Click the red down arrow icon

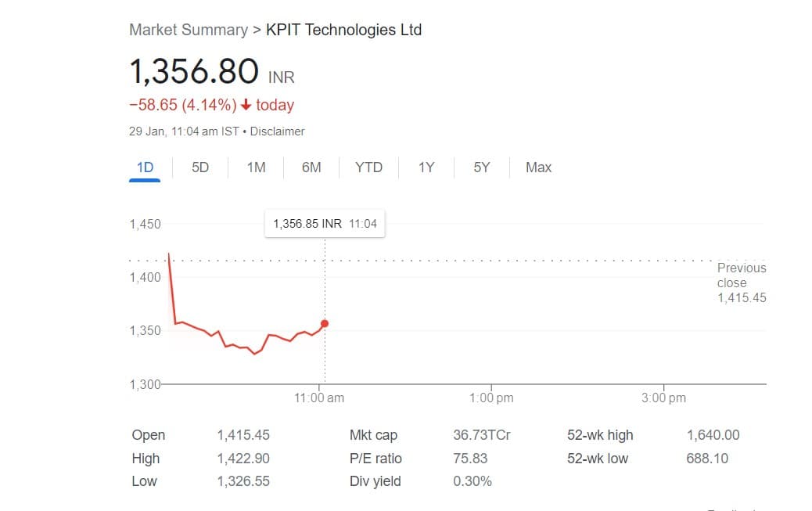click(x=246, y=105)
